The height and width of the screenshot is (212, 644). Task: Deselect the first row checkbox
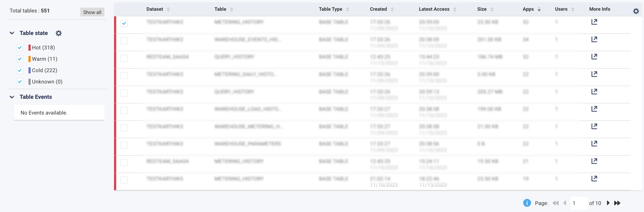124,23
